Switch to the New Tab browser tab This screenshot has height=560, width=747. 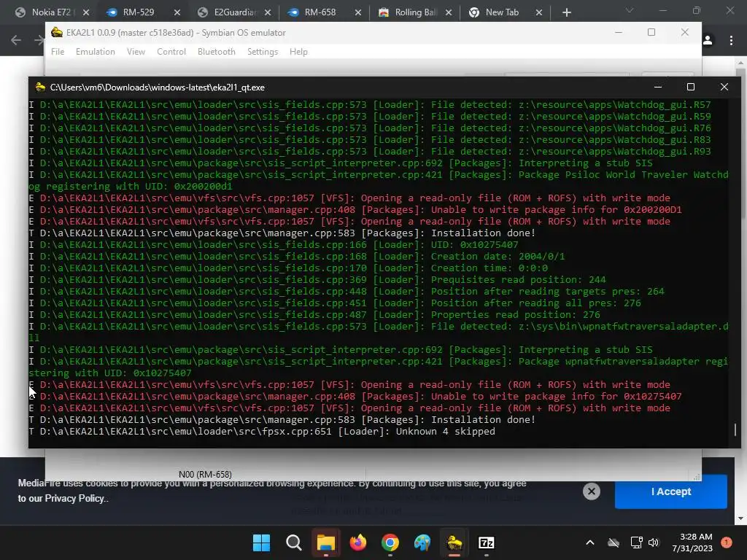(501, 12)
